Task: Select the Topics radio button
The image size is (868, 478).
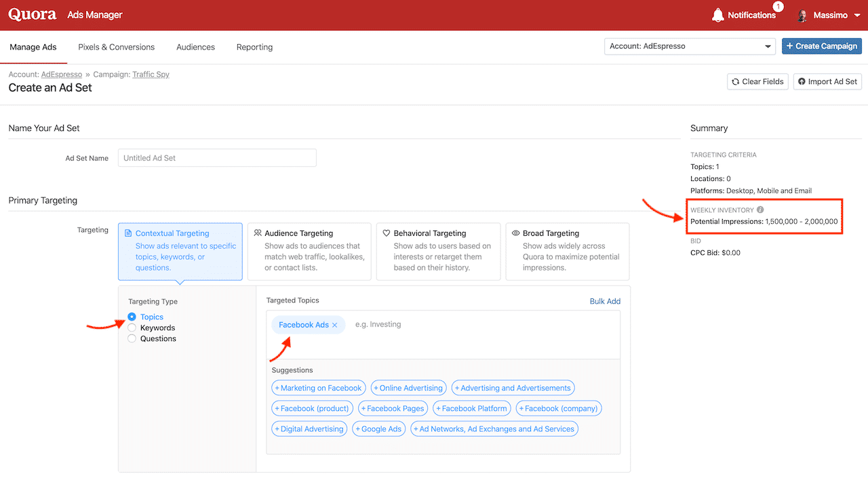Action: click(132, 317)
